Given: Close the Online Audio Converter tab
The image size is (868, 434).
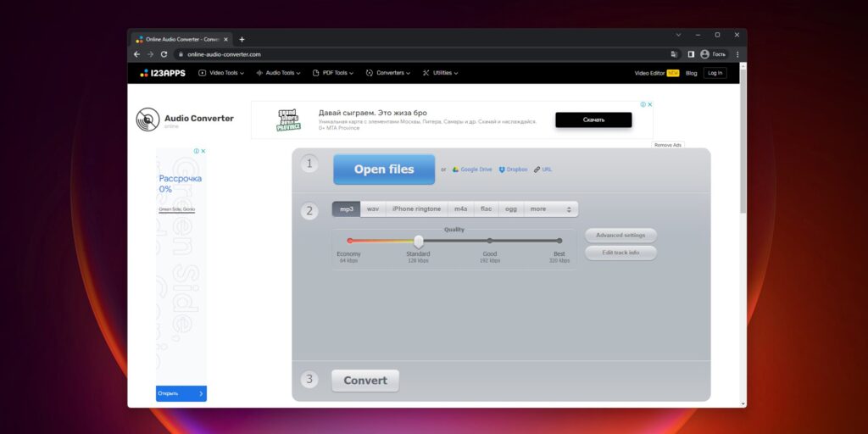Looking at the screenshot, I should (225, 39).
